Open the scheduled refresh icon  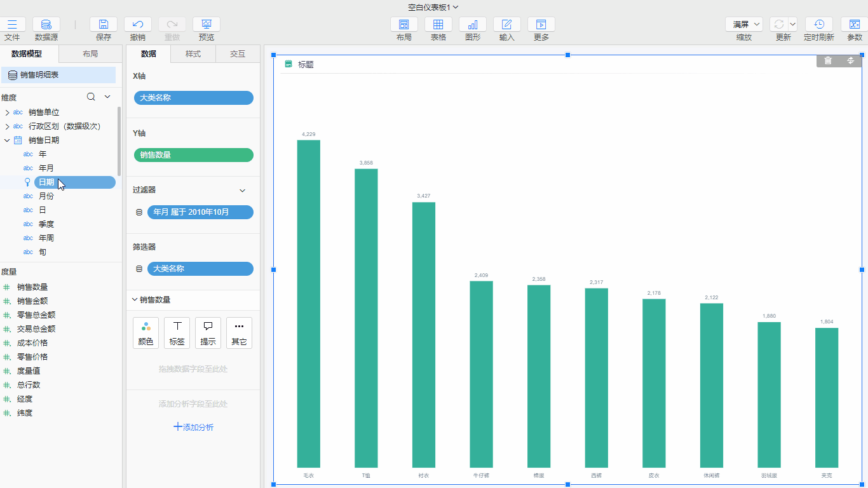(818, 25)
